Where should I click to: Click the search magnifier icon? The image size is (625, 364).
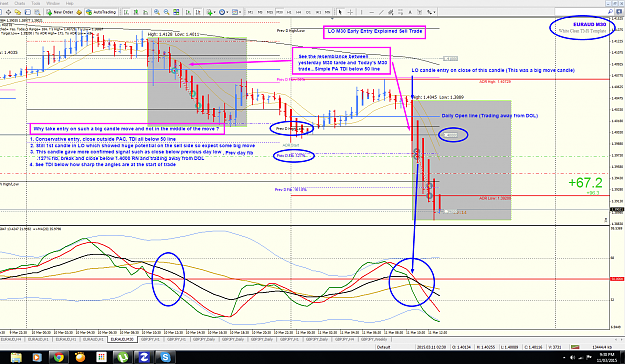(610, 12)
